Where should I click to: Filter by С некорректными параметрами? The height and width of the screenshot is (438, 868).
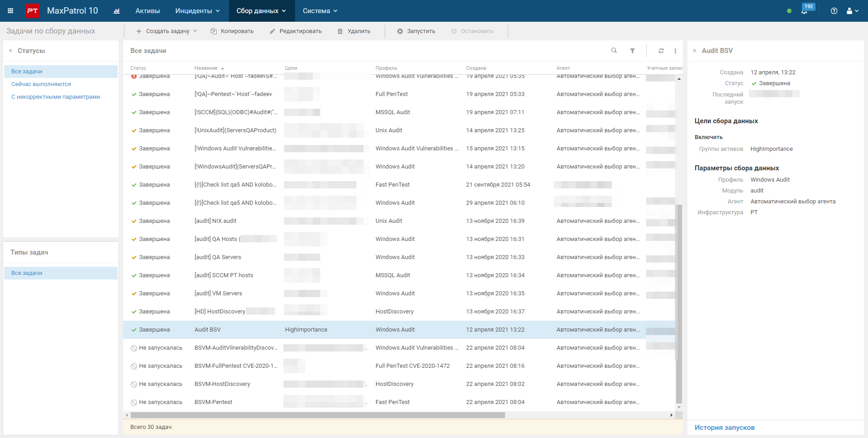coord(56,97)
